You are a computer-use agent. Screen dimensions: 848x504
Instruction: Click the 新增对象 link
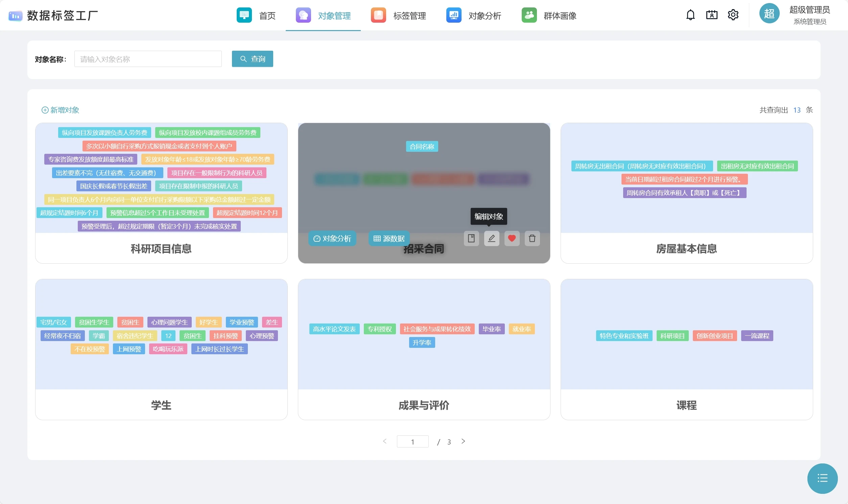click(x=61, y=110)
